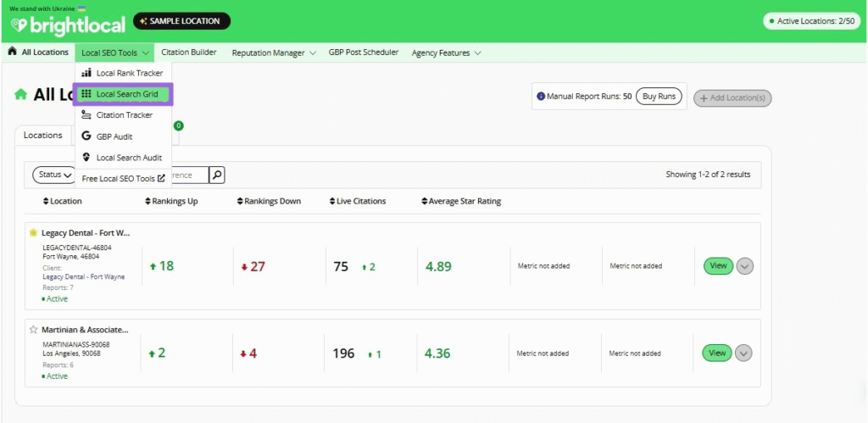Click View for Martinian & Associates
This screenshot has width=868, height=423.
point(717,353)
